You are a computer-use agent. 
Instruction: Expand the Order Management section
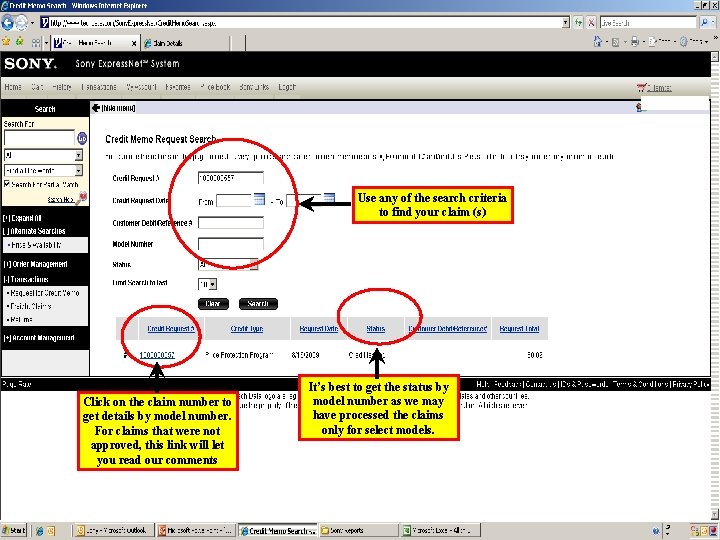[x=35, y=264]
